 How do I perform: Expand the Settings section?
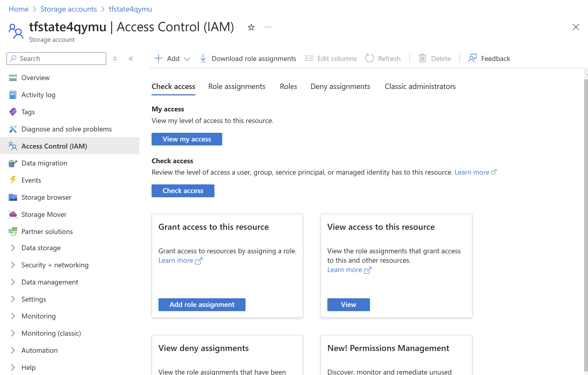pos(13,299)
